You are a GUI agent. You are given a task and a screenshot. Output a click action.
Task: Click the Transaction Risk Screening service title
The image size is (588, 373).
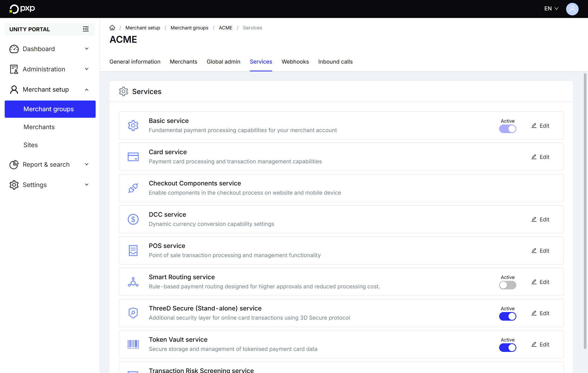(201, 370)
